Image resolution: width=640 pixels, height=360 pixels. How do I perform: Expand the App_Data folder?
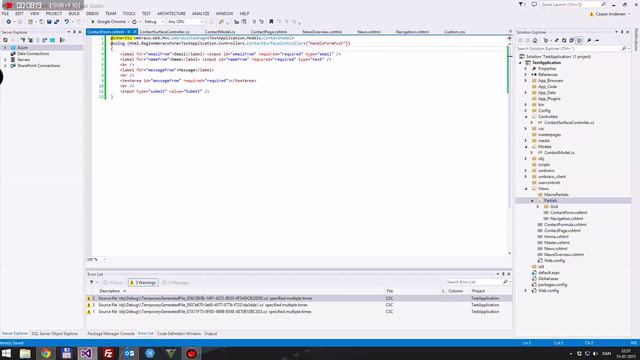(x=526, y=93)
